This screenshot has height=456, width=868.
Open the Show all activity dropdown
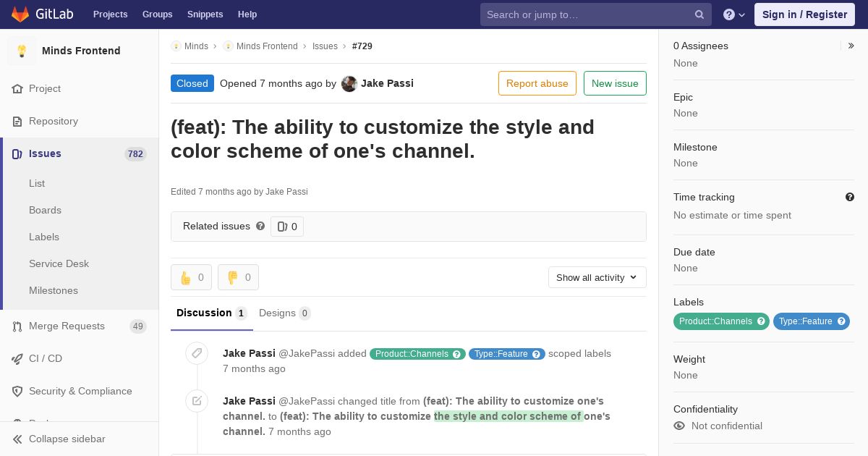coord(597,277)
